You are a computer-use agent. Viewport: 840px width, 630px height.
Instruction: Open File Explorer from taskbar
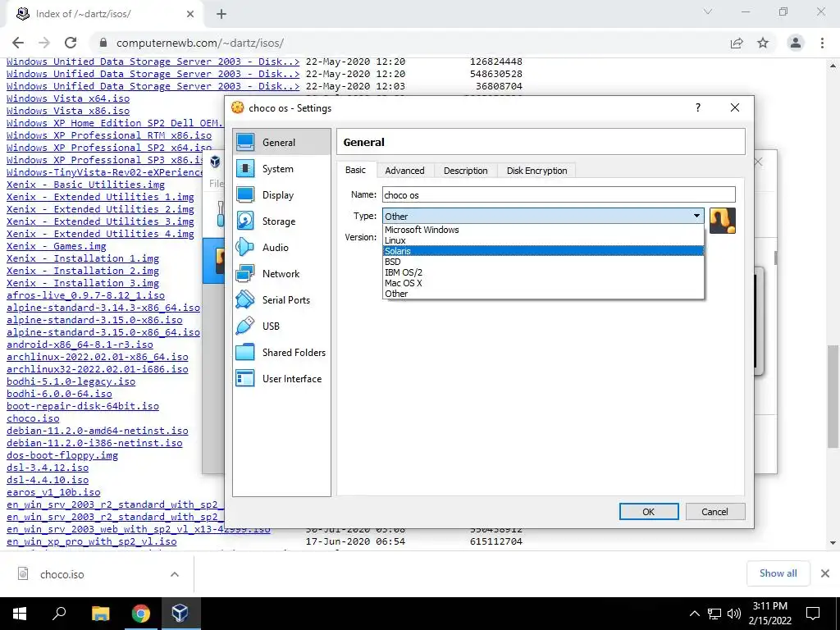pos(100,614)
